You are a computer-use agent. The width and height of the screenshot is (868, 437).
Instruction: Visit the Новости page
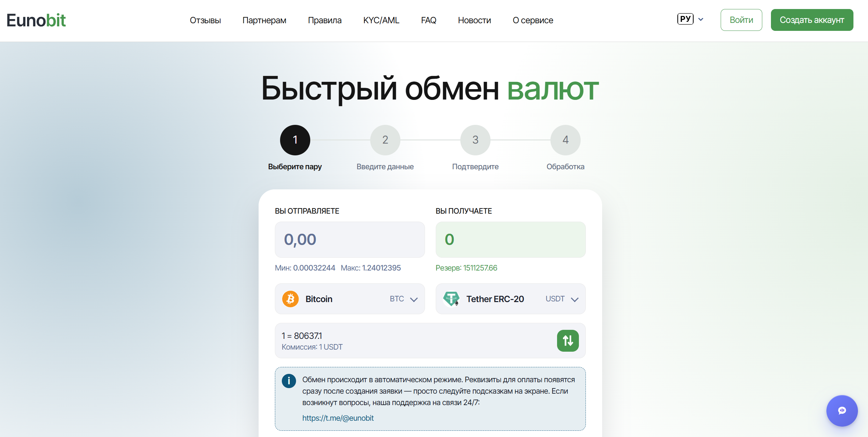coord(474,20)
